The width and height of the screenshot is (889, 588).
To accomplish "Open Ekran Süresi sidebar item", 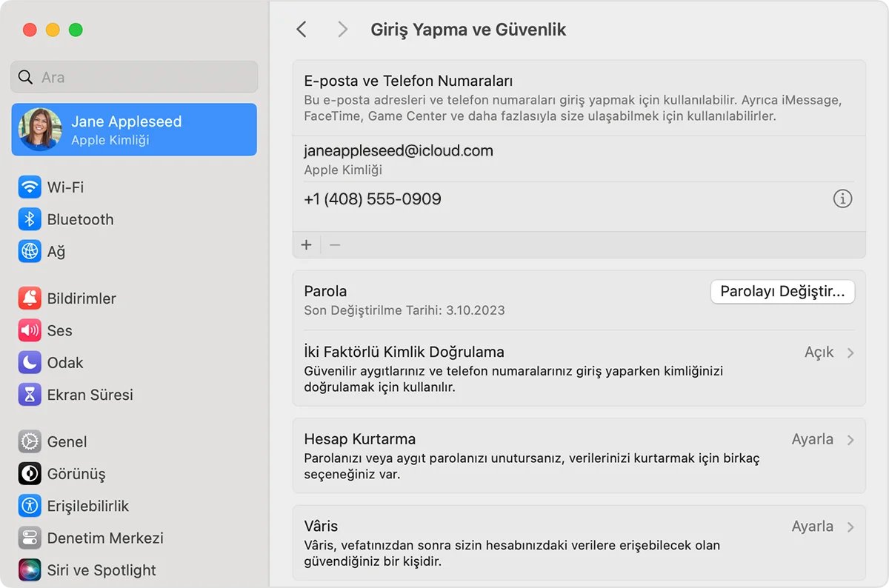I will pos(134,395).
